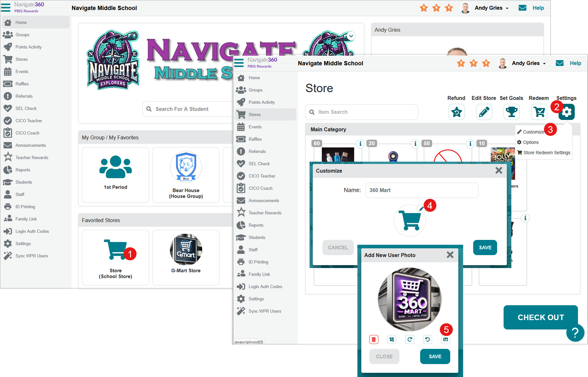Select the crop tool in the photo editor
Image resolution: width=588 pixels, height=377 pixels.
391,339
